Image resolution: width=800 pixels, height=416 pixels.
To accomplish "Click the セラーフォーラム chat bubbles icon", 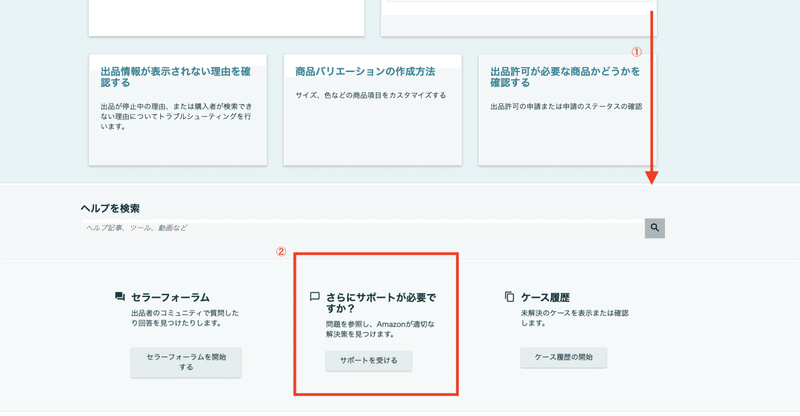I will 120,297.
